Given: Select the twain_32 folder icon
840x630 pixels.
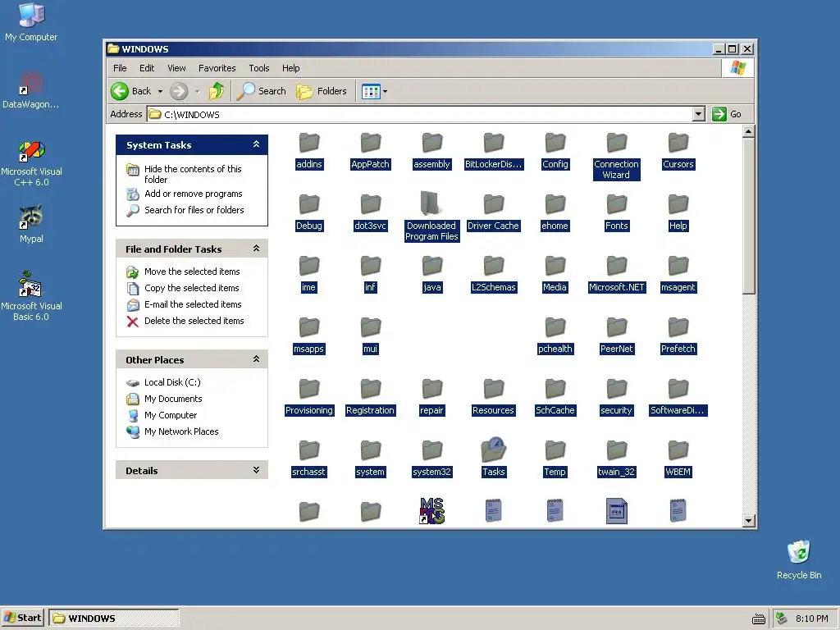Looking at the screenshot, I should 616,450.
